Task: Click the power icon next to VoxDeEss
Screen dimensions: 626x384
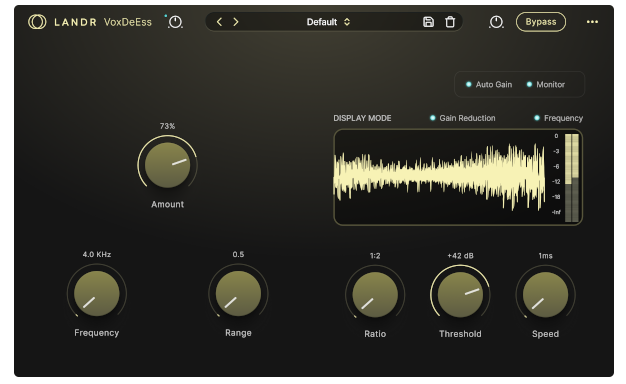Action: click(175, 22)
